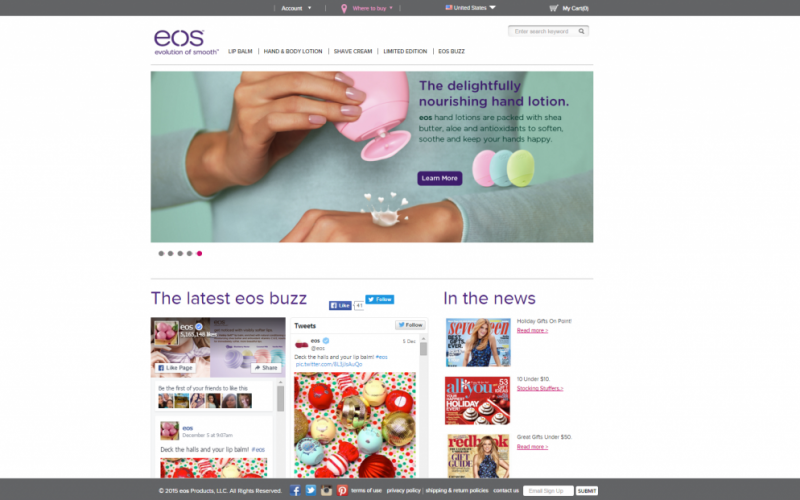Open the Pinterest icon in the footer

(342, 490)
